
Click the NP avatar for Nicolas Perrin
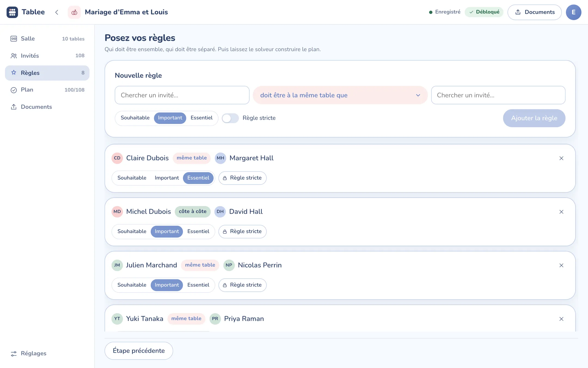pos(229,265)
